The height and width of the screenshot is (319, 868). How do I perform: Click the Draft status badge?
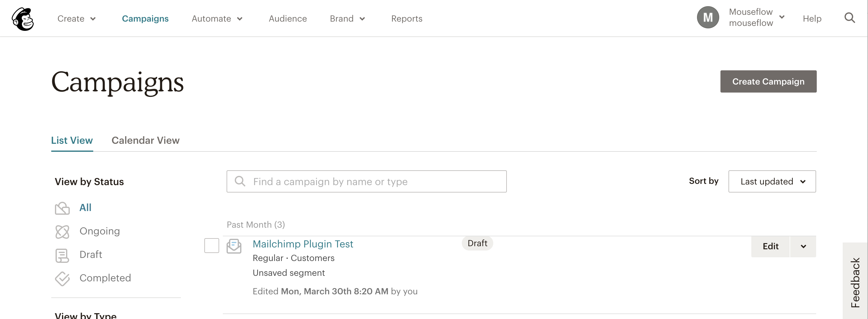pos(477,243)
